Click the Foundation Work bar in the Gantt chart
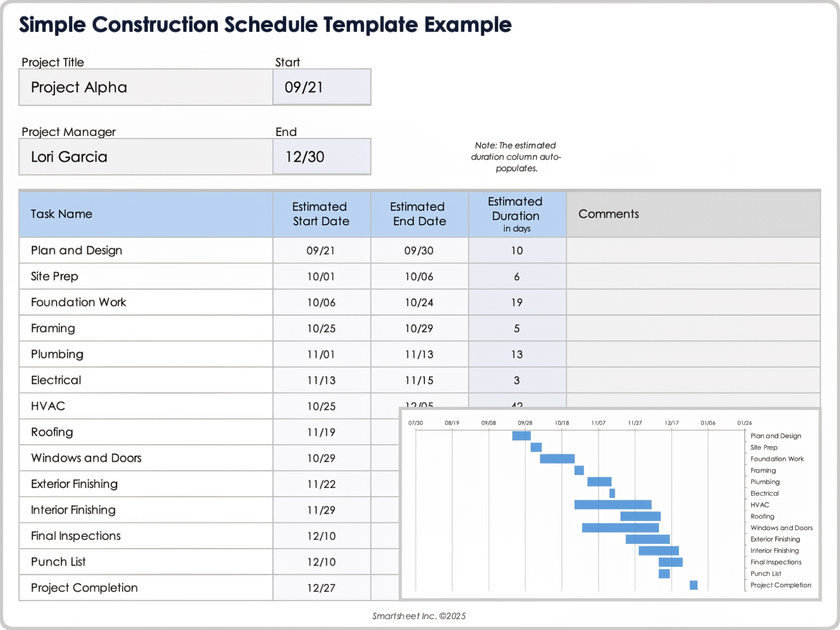 [x=557, y=458]
